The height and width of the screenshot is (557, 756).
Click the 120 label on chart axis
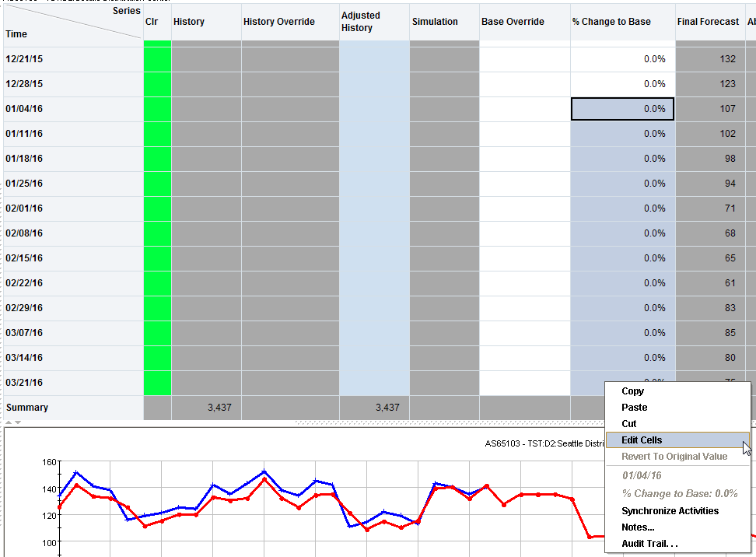49,516
